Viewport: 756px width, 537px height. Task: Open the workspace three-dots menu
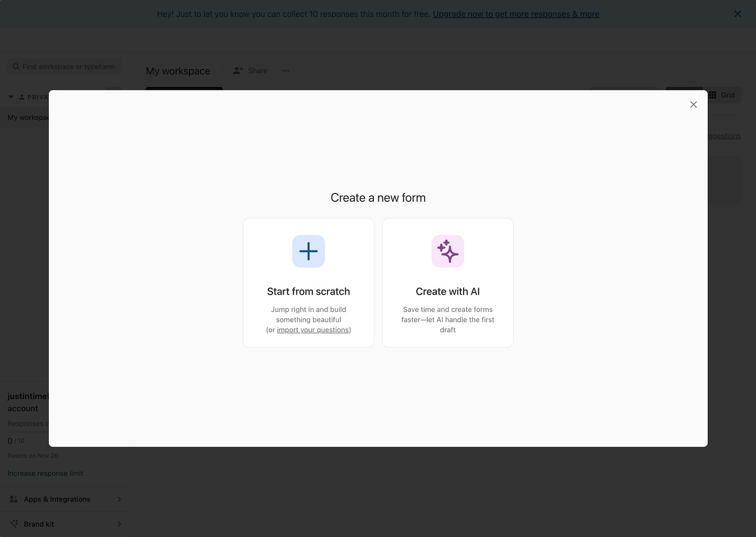pos(286,71)
